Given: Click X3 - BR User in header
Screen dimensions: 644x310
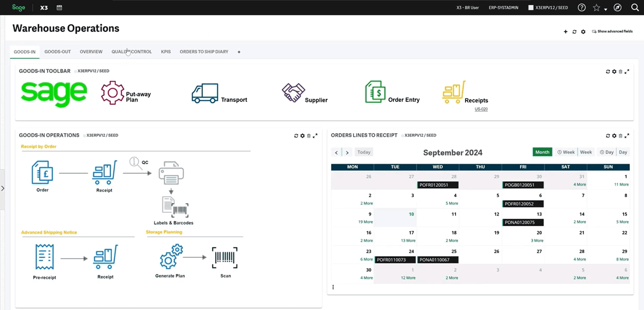Looking at the screenshot, I should tap(467, 8).
